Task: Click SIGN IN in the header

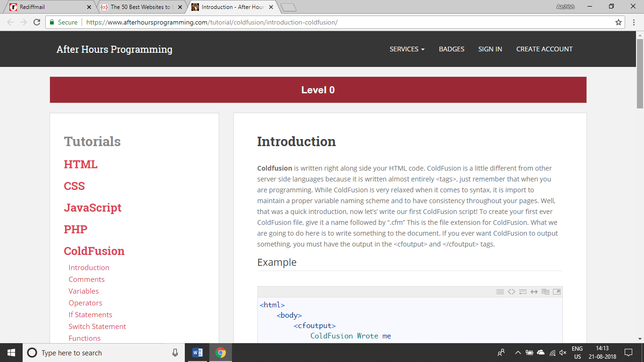Action: (x=490, y=49)
